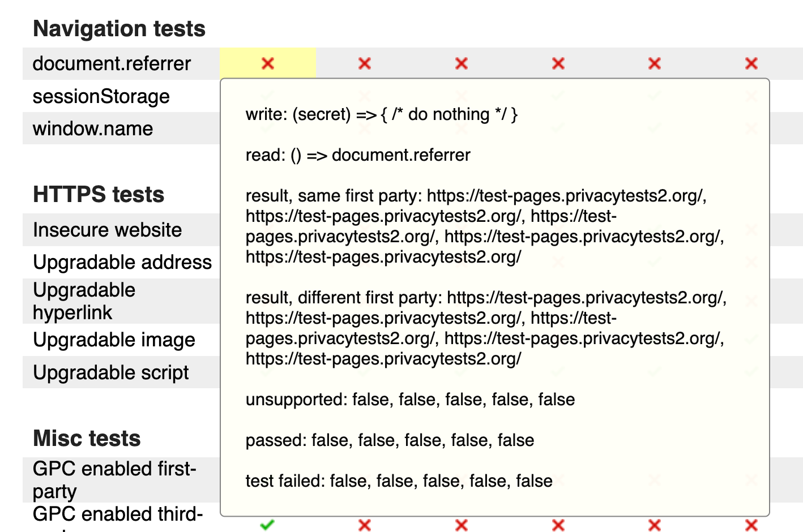Click the Misc tests section heading
Screen dimensions: 803x532
[87, 439]
